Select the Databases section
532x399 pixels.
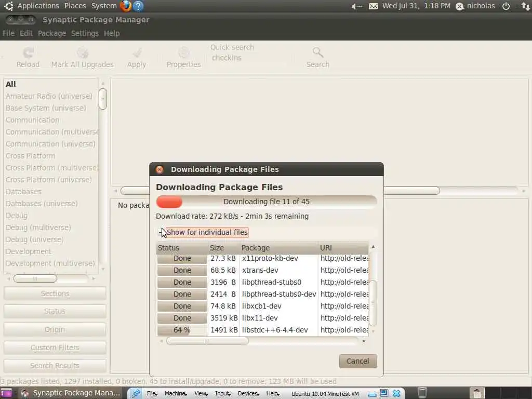tap(51, 192)
